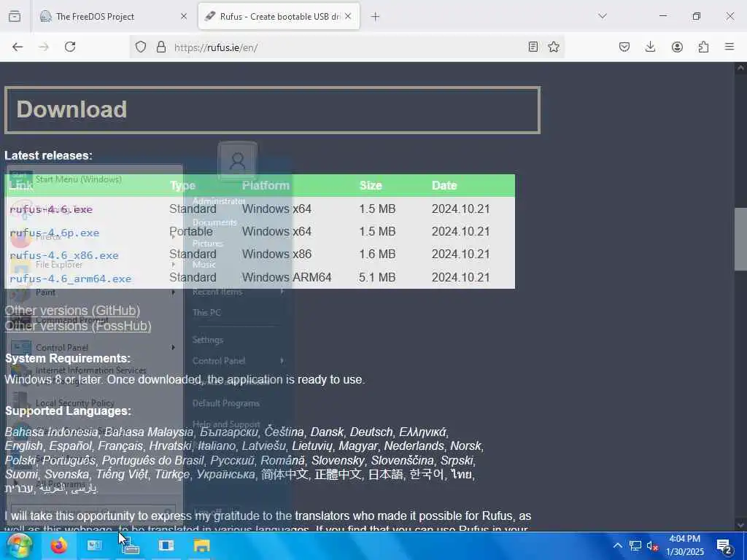Click the Firefox taskbar icon

pyautogui.click(x=59, y=545)
